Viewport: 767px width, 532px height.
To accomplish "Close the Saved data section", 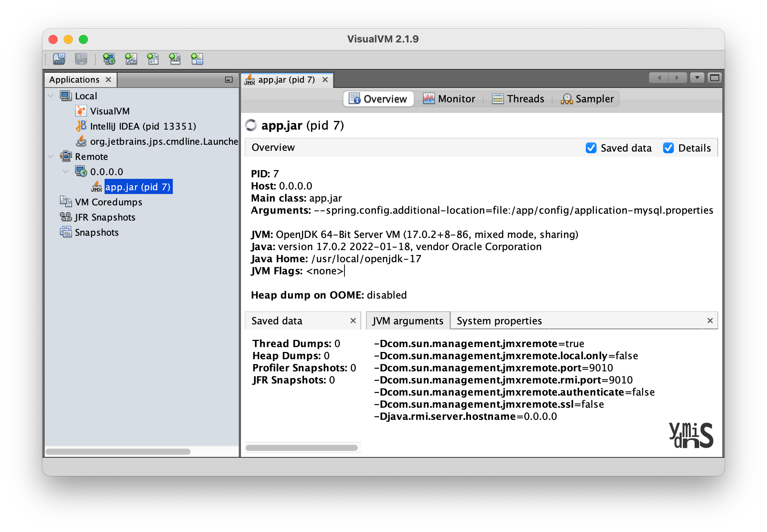I will (x=353, y=321).
